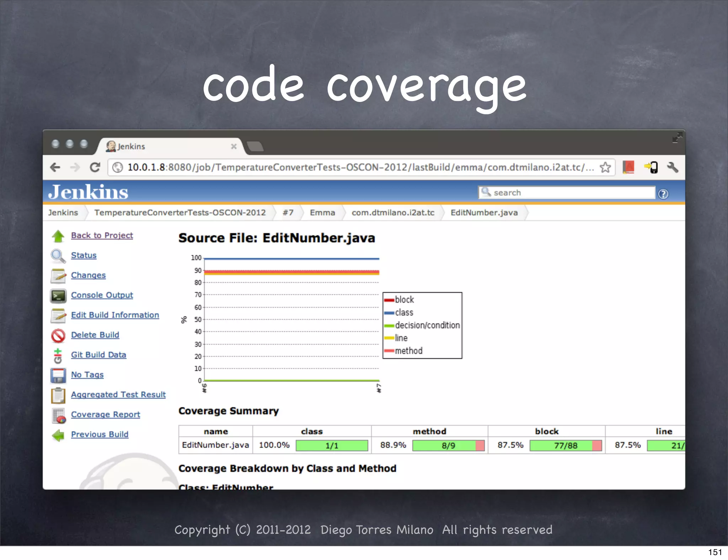Open the Edit Build Information link
The width and height of the screenshot is (728, 560).
115,315
